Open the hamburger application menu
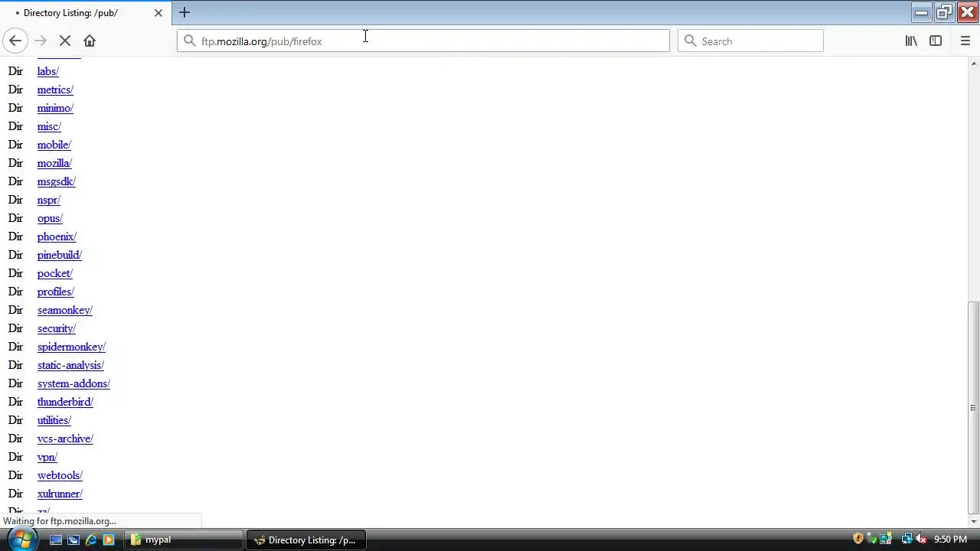Viewport: 980px width, 551px height. (x=965, y=41)
